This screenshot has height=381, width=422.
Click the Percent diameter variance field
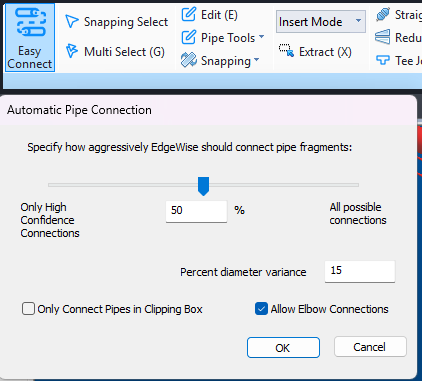pyautogui.click(x=360, y=271)
